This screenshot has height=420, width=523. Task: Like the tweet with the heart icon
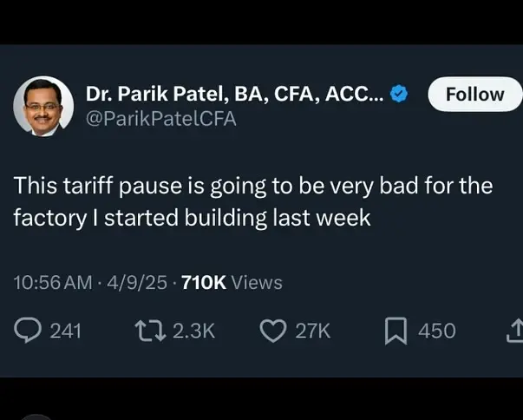coord(273,331)
